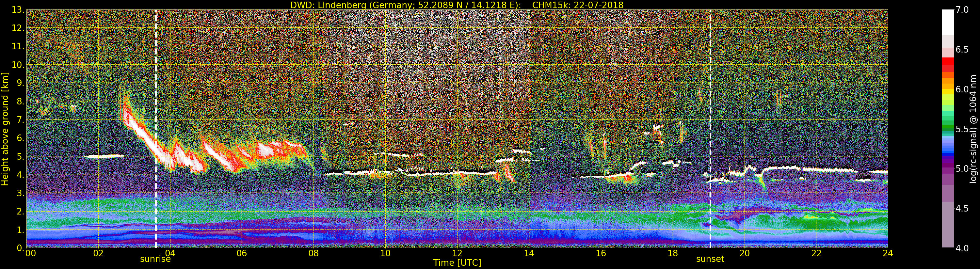Click the "log(rc-signal) @ 1064 nm" colorbar label

coord(973,129)
